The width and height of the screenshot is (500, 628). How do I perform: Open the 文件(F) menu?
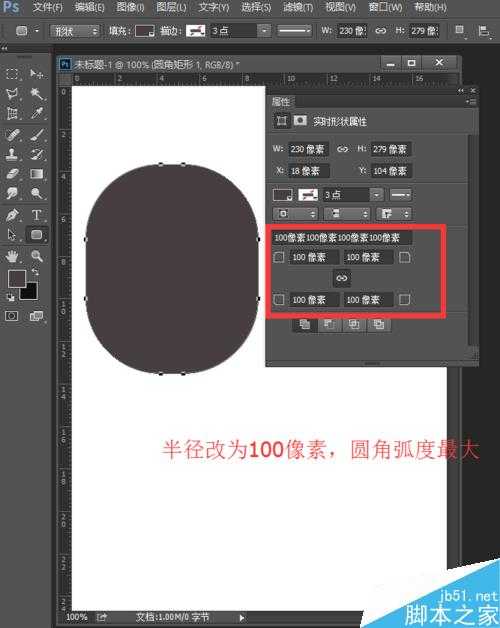pyautogui.click(x=48, y=7)
